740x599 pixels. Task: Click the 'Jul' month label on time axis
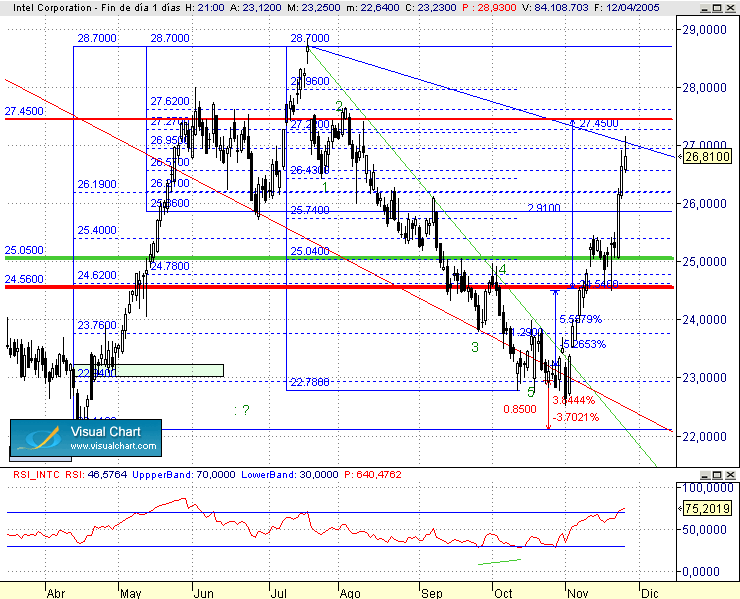pyautogui.click(x=279, y=593)
